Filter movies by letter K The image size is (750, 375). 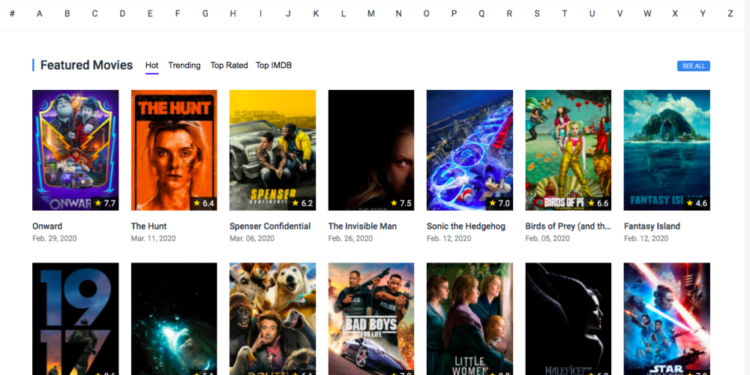coord(316,13)
